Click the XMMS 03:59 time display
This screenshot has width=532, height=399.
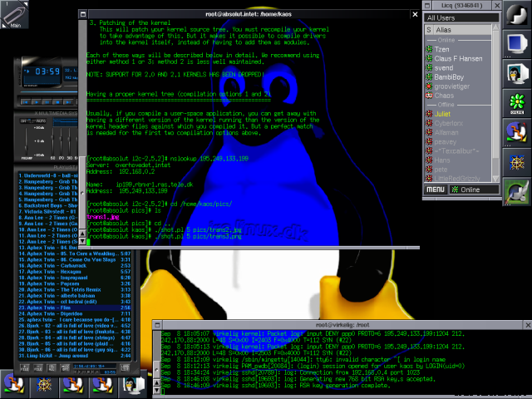click(47, 71)
